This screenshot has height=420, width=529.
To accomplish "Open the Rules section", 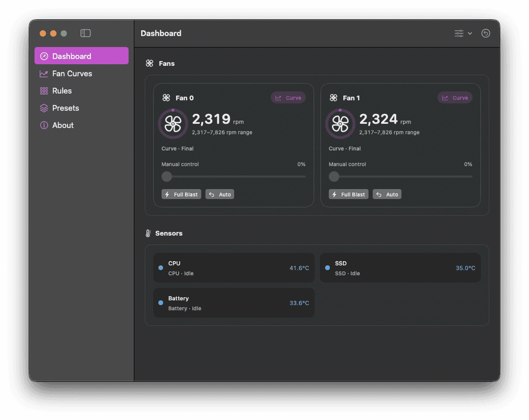I will (82, 91).
